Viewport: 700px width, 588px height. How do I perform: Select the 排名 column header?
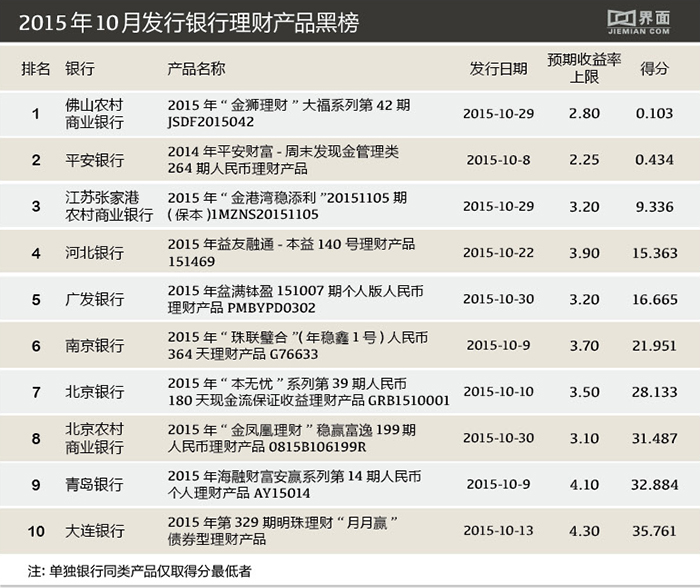[x=36, y=69]
